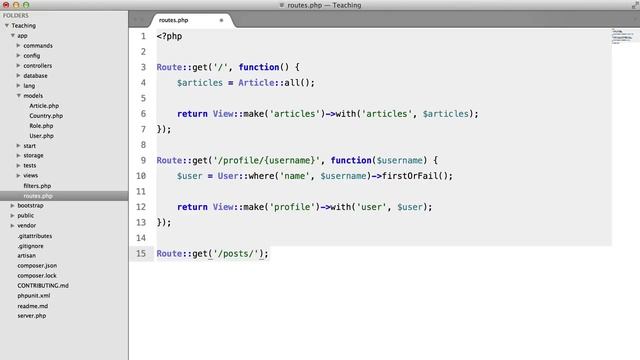Expand the config folder arrow

18,55
